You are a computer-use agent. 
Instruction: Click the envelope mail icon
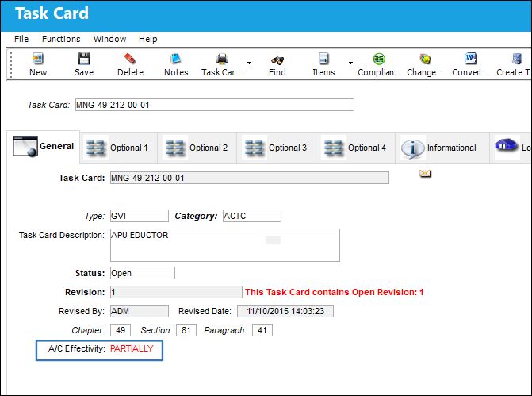coord(425,174)
